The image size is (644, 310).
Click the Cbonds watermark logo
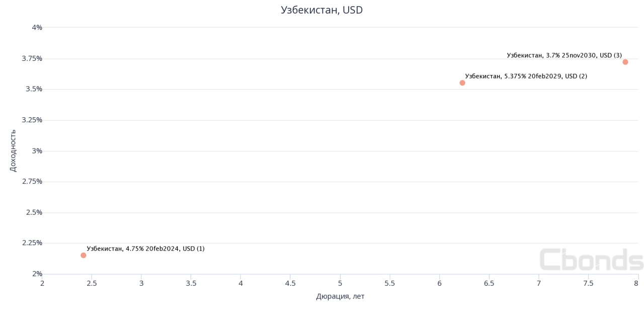[x=591, y=260]
